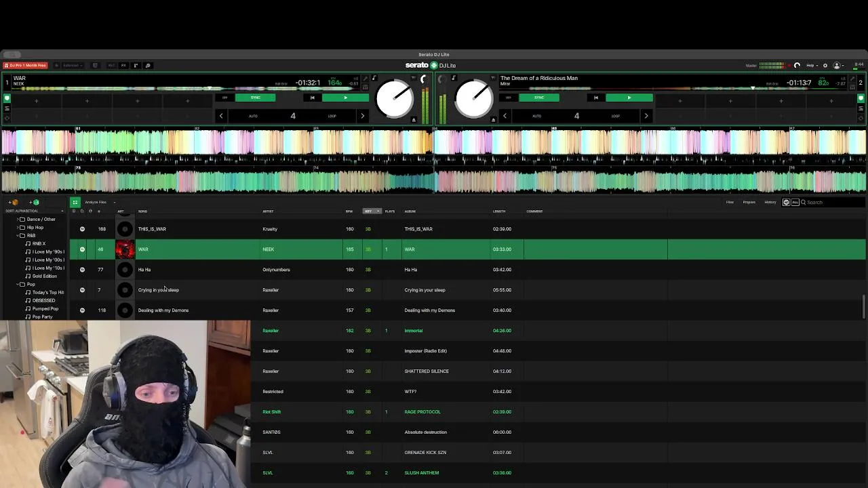
Task: Add first cue point on deck 2
Action: tap(680, 101)
